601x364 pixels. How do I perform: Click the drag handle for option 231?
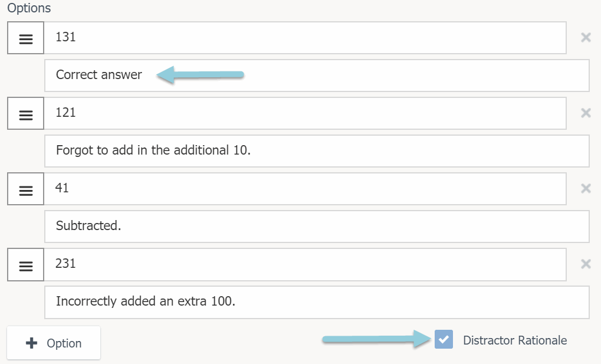[x=26, y=265]
